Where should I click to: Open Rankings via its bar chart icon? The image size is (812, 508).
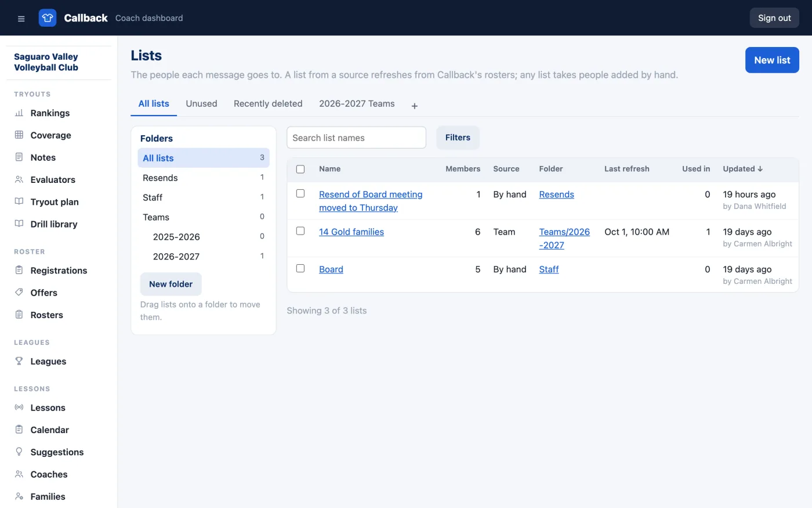coord(19,113)
